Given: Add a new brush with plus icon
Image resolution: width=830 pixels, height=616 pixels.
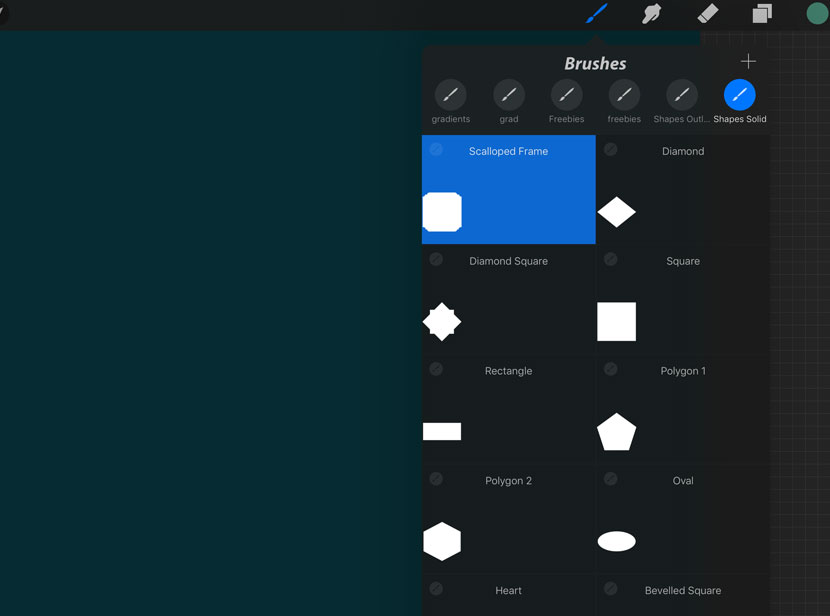Looking at the screenshot, I should [x=748, y=61].
